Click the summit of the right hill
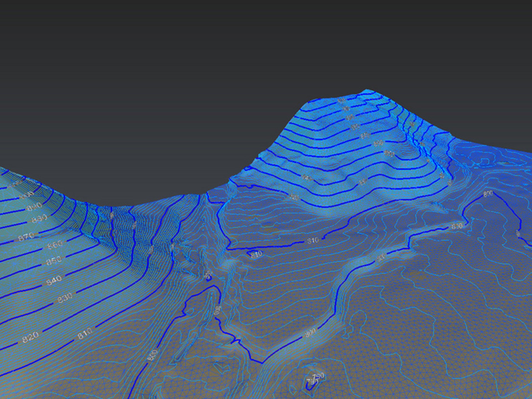 [x=367, y=91]
